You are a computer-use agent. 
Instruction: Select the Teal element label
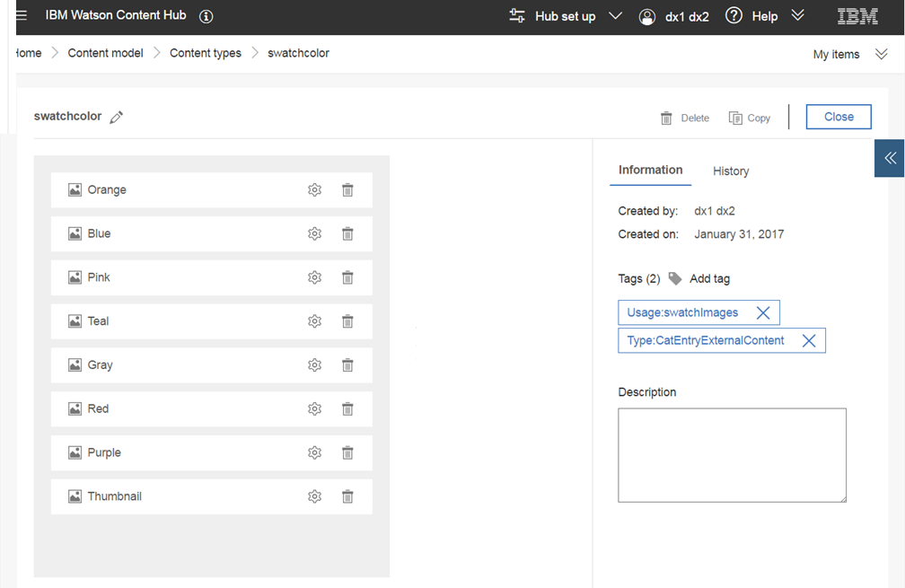pos(98,321)
